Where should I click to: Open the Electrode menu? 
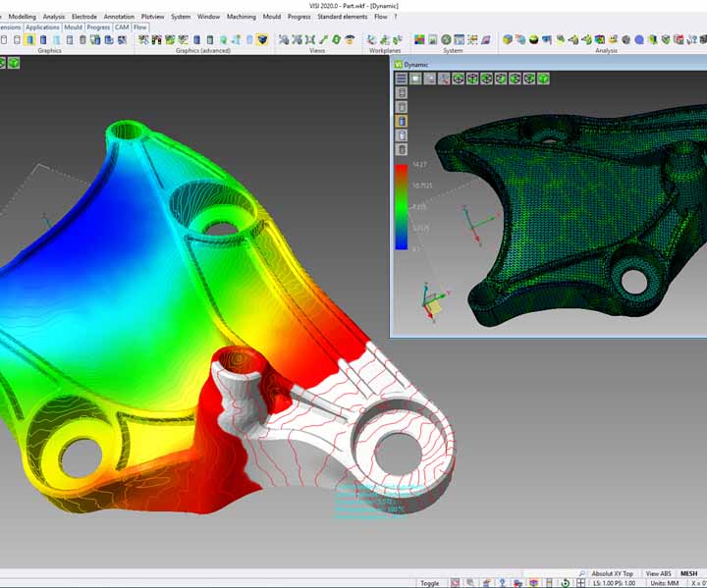pyautogui.click(x=84, y=17)
